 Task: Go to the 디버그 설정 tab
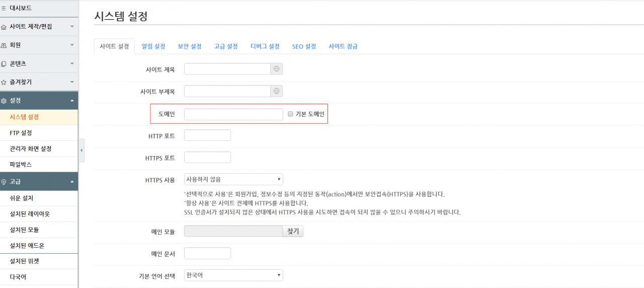tap(265, 46)
